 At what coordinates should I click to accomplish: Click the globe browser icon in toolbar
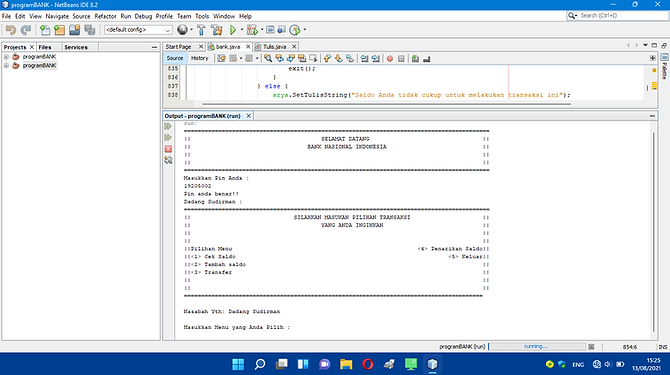(182, 29)
